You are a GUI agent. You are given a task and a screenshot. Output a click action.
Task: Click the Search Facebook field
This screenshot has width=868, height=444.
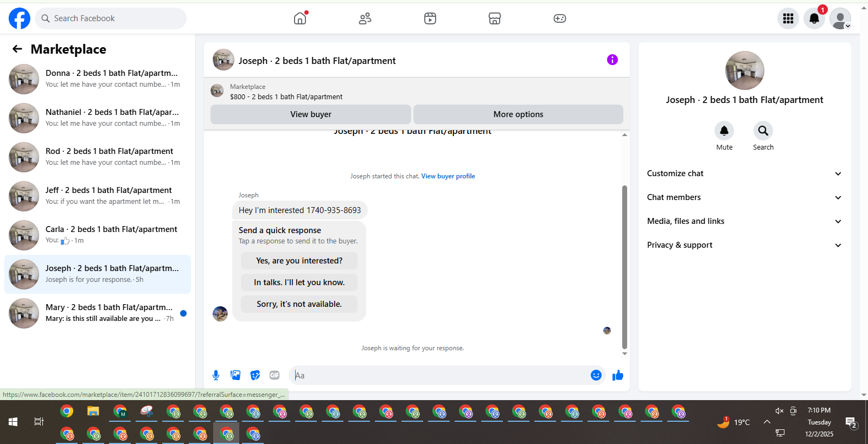[111, 18]
